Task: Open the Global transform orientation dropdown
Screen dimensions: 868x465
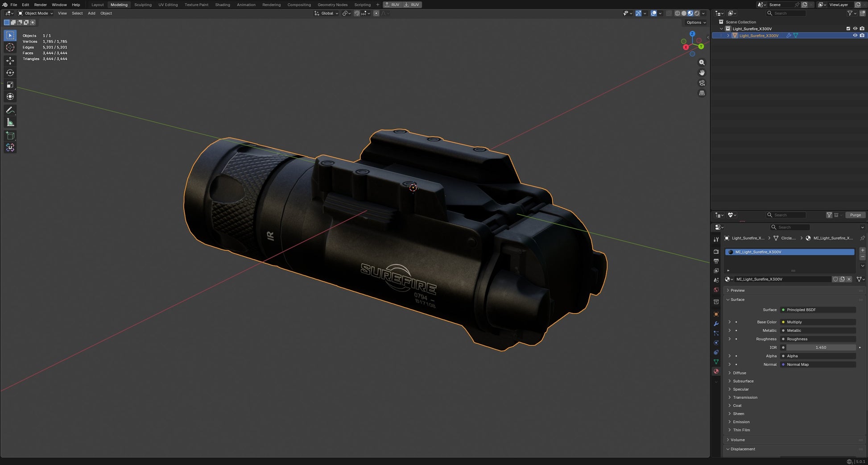Action: (327, 13)
